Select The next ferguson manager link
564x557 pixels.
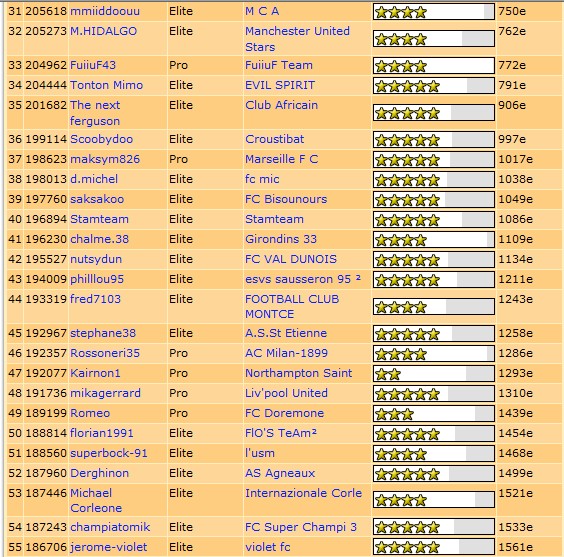coord(95,113)
